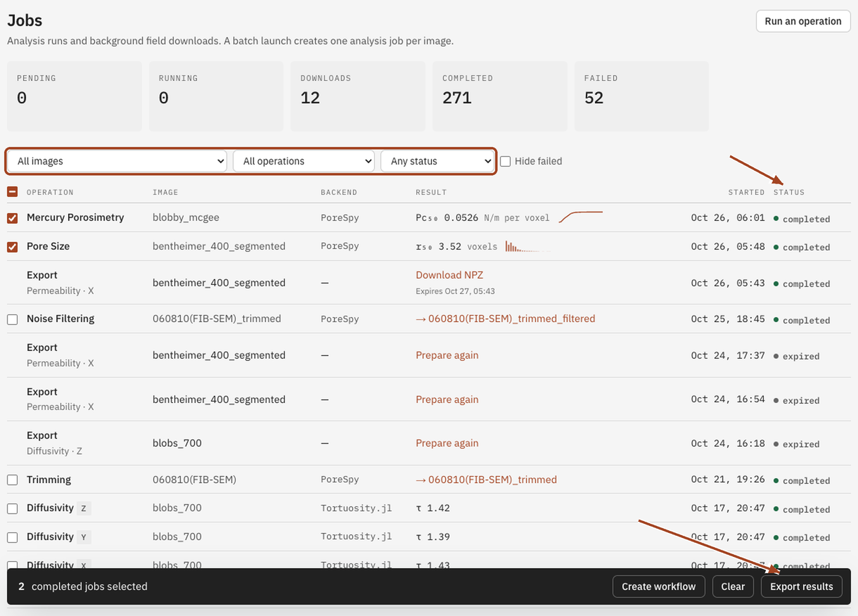The width and height of the screenshot is (858, 616).
Task: Open the Any status filter dropdown
Action: pyautogui.click(x=437, y=161)
